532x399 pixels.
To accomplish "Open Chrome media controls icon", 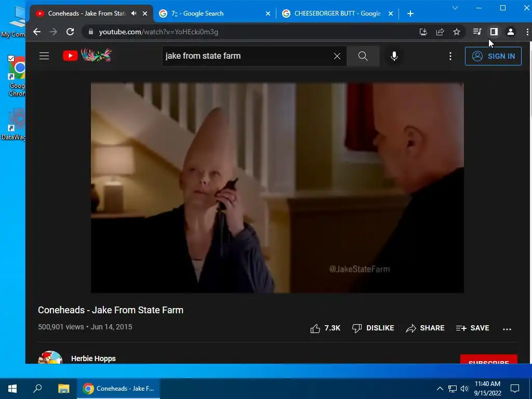I will tap(477, 32).
